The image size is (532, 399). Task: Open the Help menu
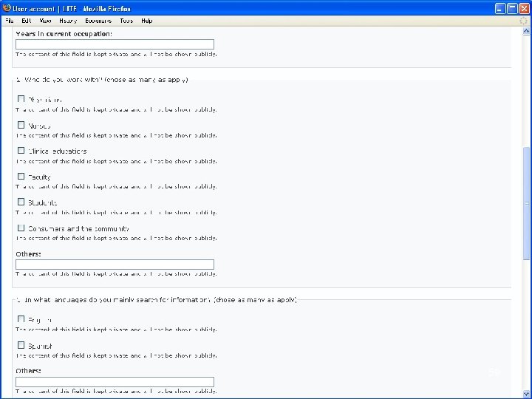(x=146, y=21)
